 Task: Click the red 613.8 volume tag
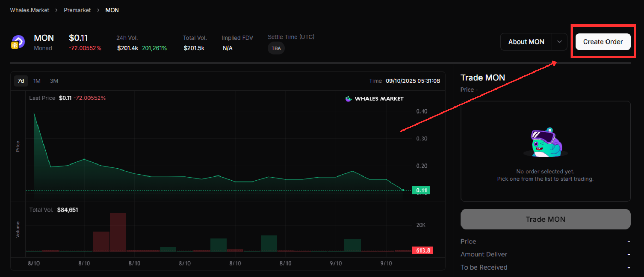pyautogui.click(x=422, y=250)
